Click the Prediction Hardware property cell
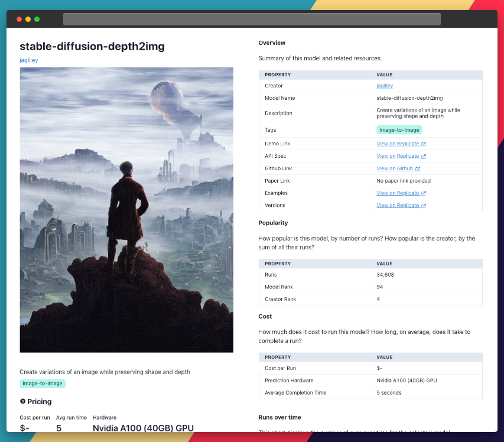This screenshot has height=442, width=504. tap(315, 381)
